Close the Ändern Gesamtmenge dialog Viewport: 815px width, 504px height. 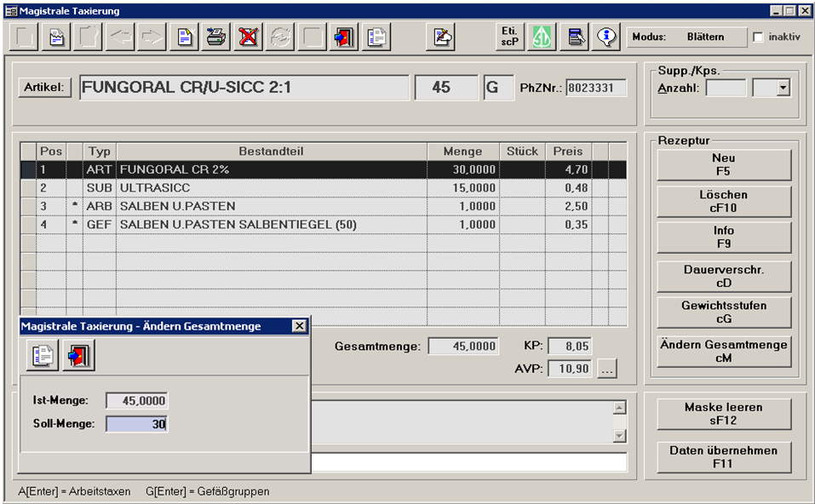[x=298, y=326]
